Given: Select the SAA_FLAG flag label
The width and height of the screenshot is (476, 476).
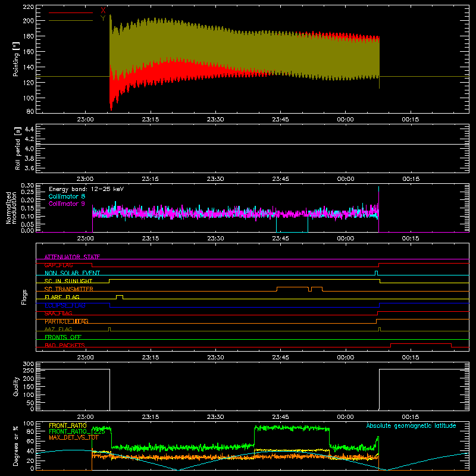Looking at the screenshot, I should coord(58,313).
